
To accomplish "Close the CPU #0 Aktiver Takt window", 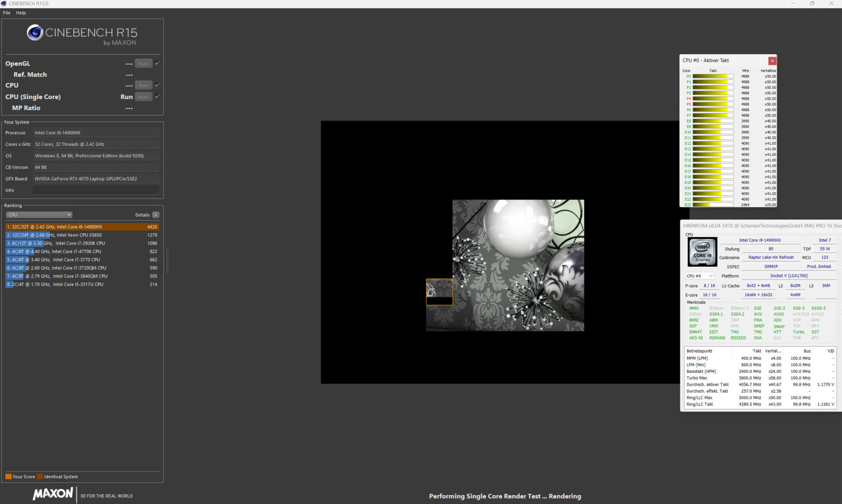I will [x=772, y=61].
